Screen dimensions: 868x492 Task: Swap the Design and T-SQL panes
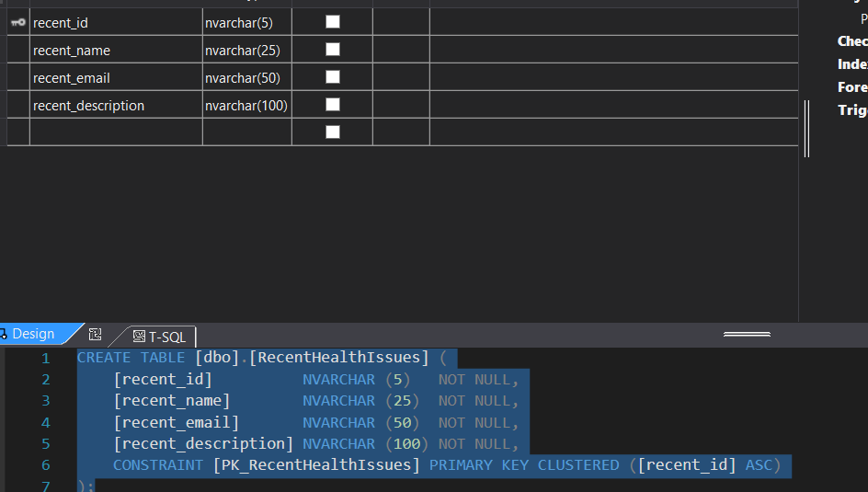click(96, 334)
